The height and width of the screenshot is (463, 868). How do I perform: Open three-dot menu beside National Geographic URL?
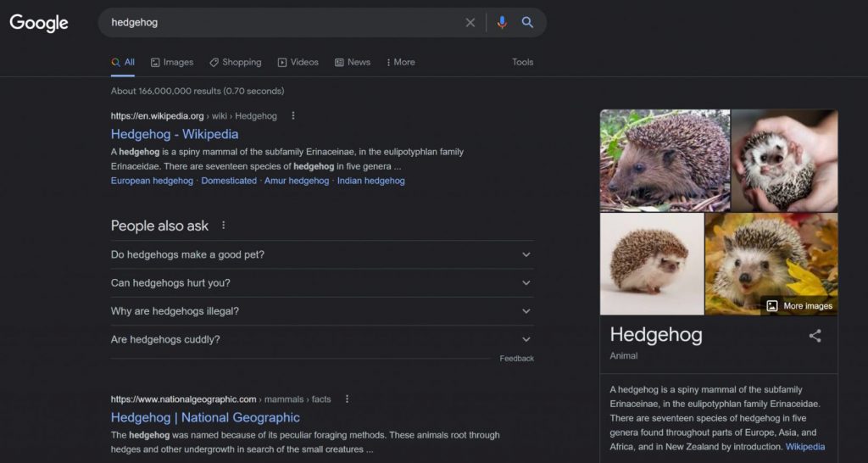pyautogui.click(x=347, y=399)
